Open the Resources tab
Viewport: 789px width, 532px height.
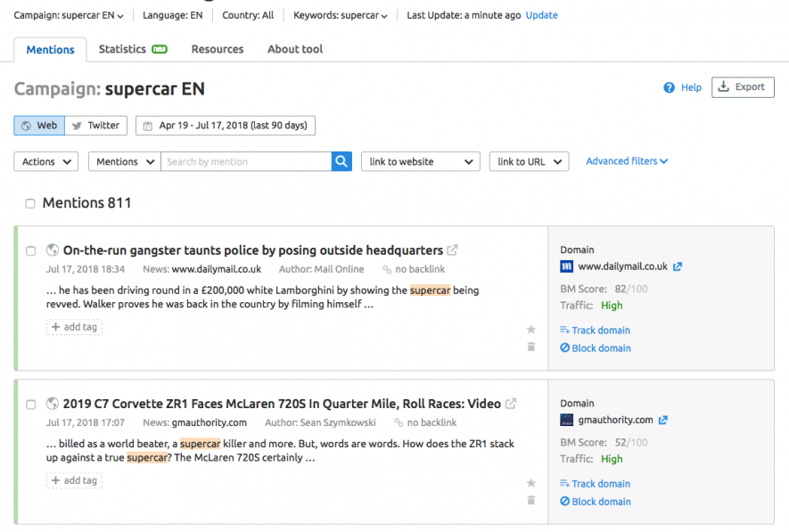218,49
